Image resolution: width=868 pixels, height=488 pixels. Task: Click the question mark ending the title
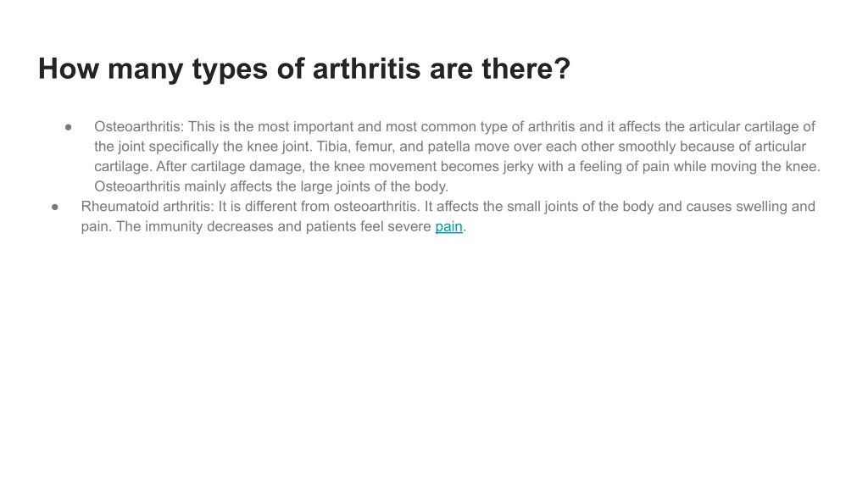click(x=563, y=69)
